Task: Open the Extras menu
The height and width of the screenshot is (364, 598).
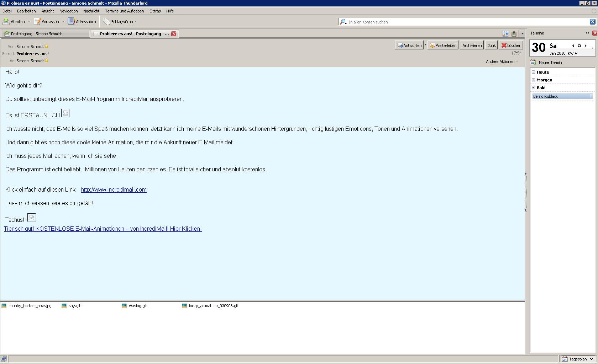Action: [155, 11]
